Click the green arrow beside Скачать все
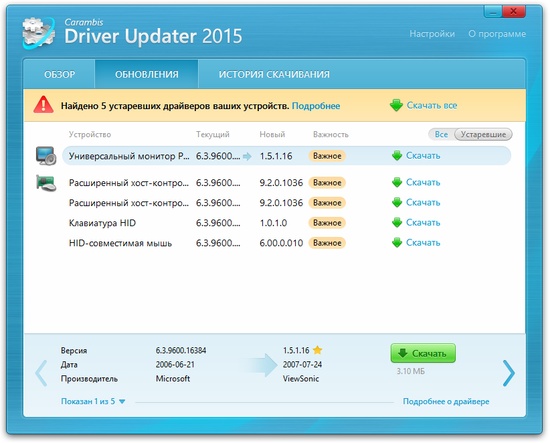 click(396, 105)
